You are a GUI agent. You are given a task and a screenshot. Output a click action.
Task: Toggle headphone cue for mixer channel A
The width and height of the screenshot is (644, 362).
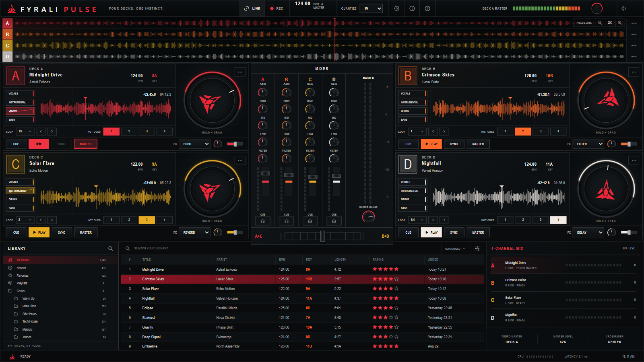263,221
